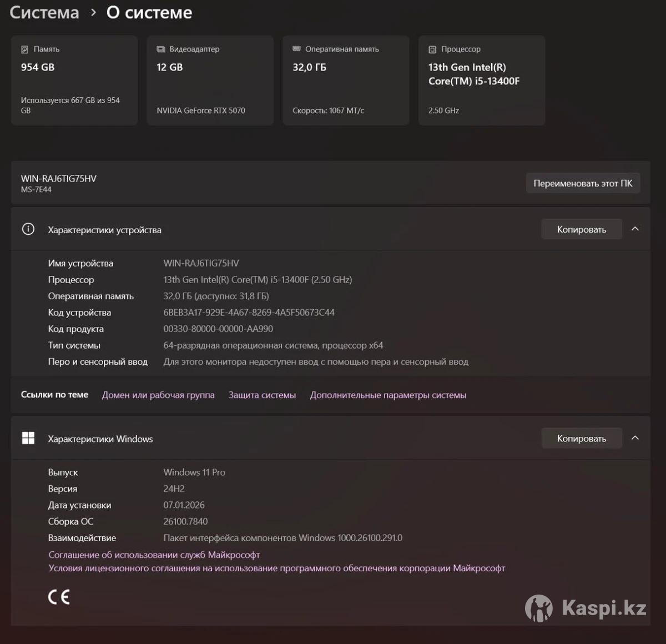The image size is (666, 644).
Task: Open Домен или рабочая группа link
Action: [x=158, y=395]
